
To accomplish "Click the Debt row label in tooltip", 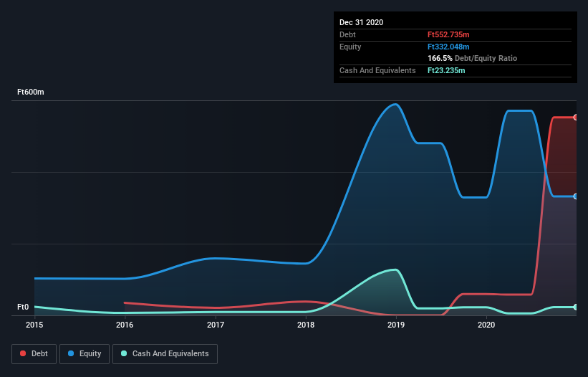I will coord(347,34).
